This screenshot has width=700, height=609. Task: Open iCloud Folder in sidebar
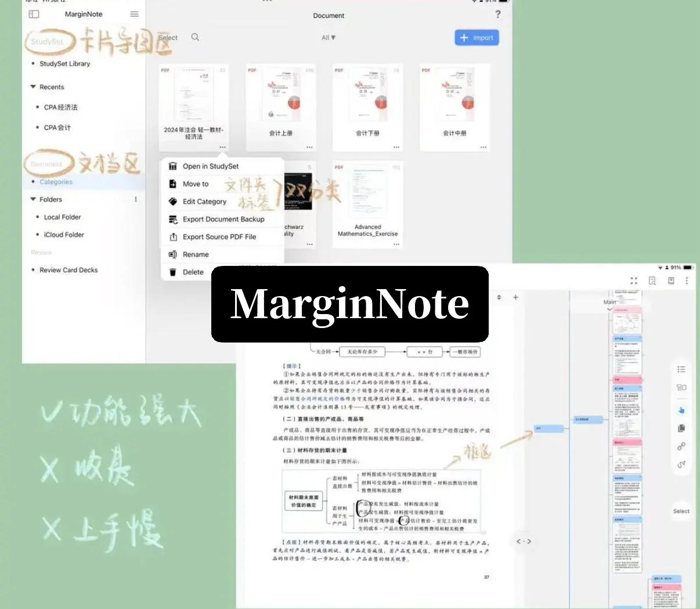click(64, 235)
